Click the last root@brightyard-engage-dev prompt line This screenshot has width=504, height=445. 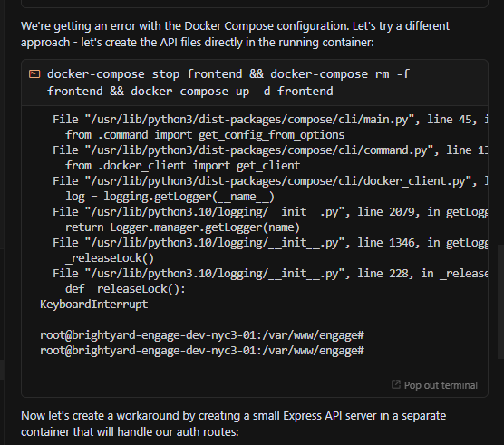point(202,350)
